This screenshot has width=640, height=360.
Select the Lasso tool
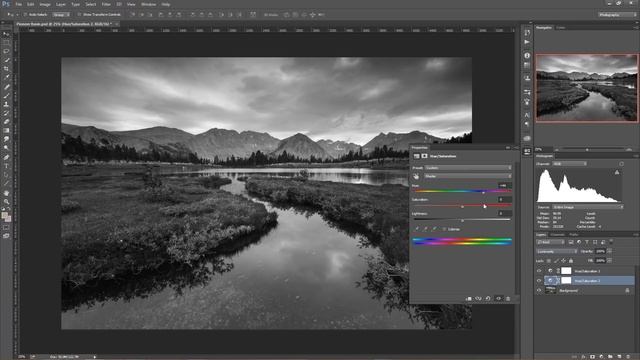tap(6, 51)
